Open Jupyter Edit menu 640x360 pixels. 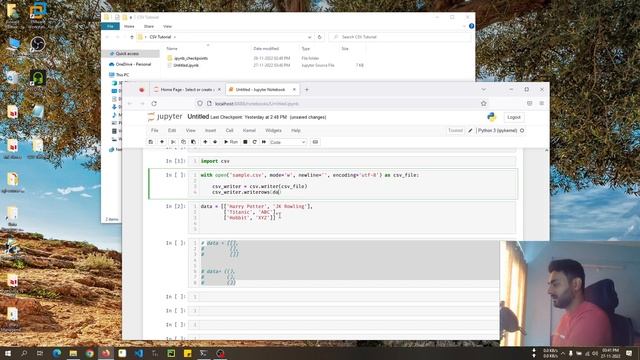click(172, 131)
